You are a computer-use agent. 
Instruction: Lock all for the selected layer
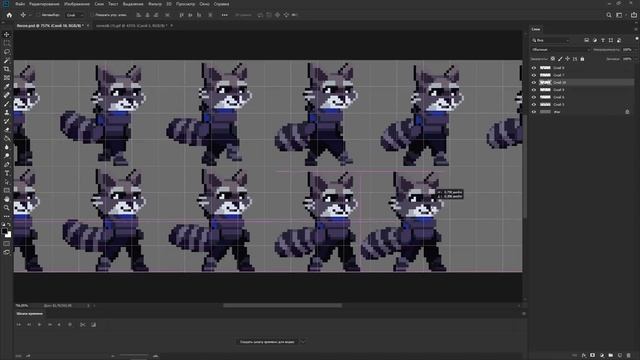click(582, 59)
